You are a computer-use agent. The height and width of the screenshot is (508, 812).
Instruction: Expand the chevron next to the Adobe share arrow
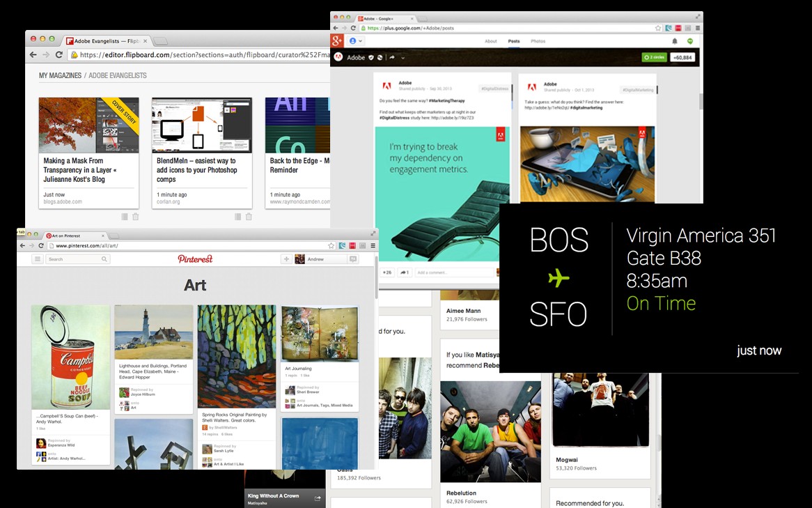click(x=403, y=57)
